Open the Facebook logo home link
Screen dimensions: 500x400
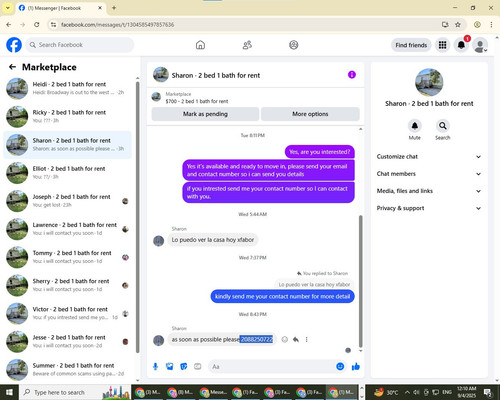coord(14,45)
